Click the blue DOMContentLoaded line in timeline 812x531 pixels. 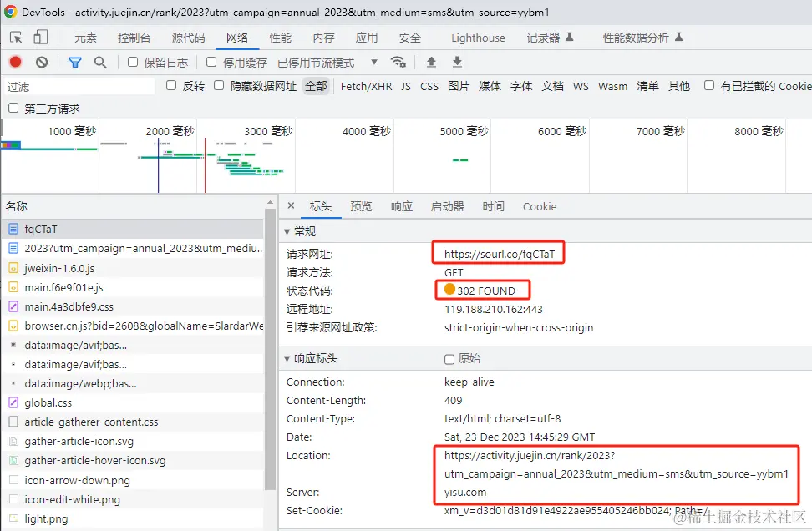click(159, 164)
